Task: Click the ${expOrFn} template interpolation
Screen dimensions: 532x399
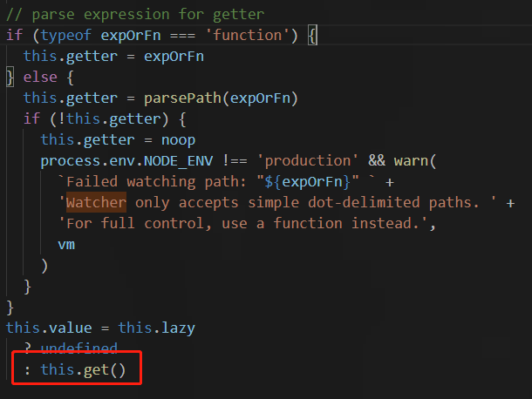Action: [307, 182]
